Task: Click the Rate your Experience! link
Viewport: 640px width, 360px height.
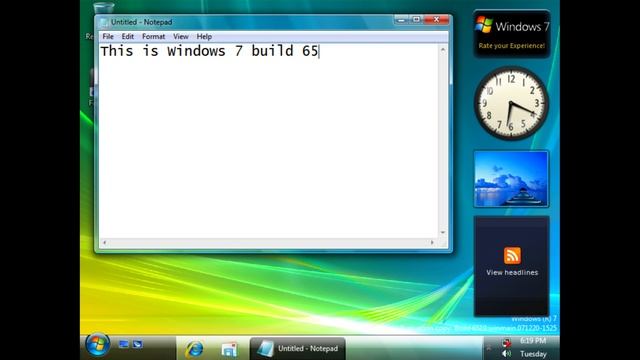Action: point(512,46)
